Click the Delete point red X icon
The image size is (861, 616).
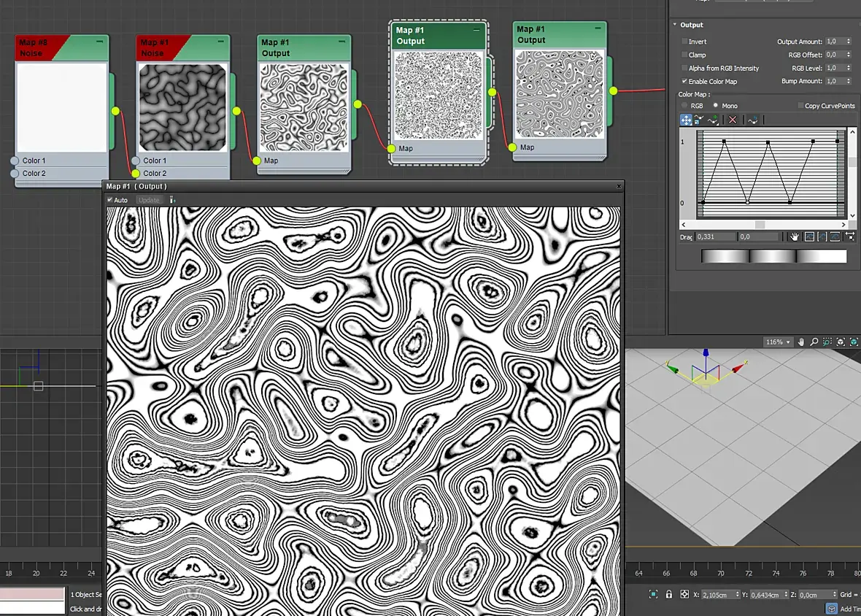click(733, 120)
